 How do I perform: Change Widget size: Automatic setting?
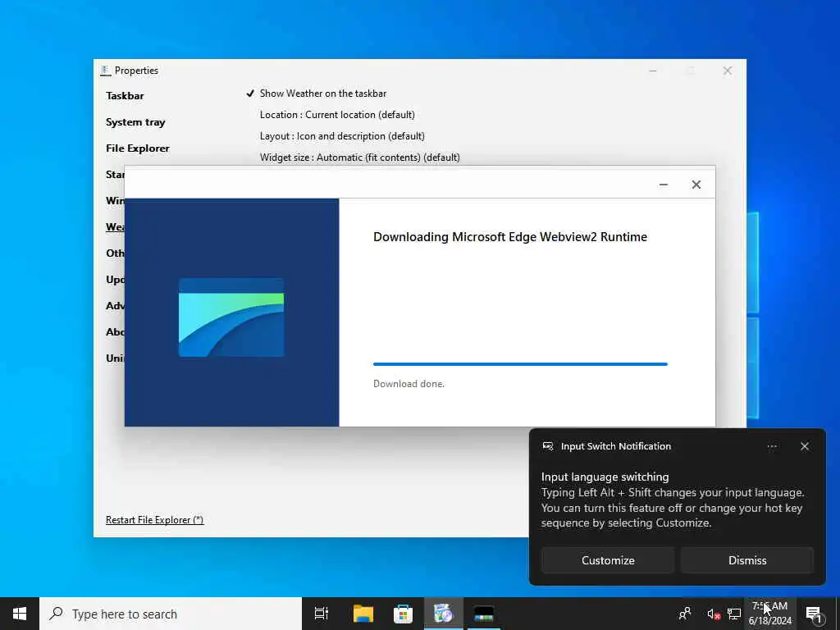(x=359, y=157)
